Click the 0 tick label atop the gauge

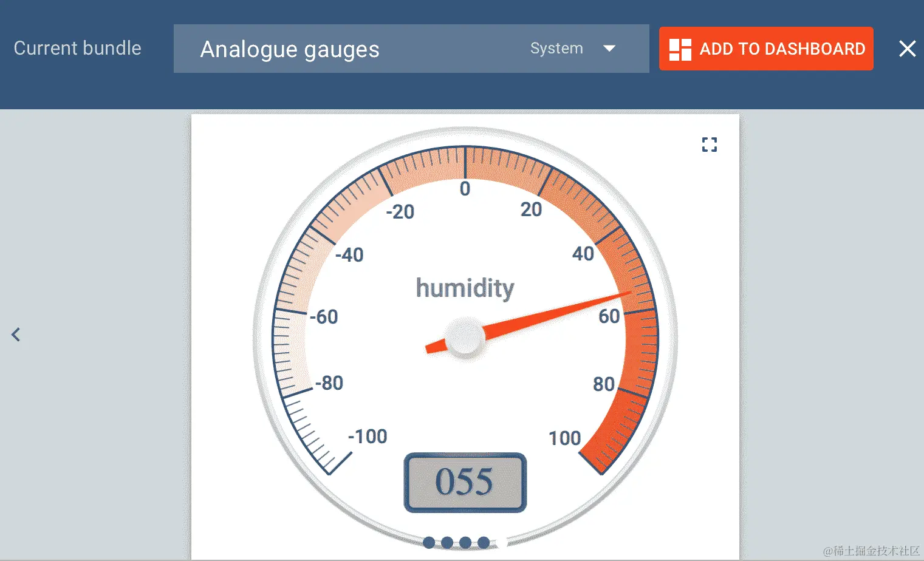coord(465,189)
